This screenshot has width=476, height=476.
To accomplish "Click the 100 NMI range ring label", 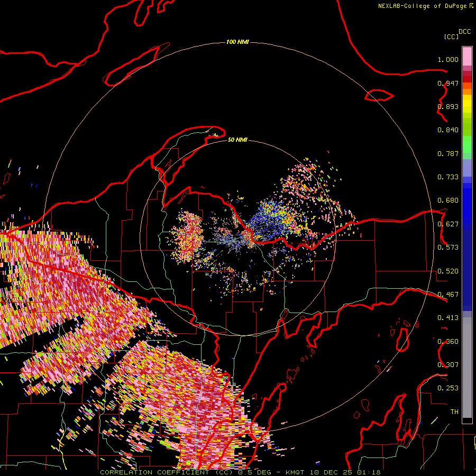I will click(x=237, y=42).
